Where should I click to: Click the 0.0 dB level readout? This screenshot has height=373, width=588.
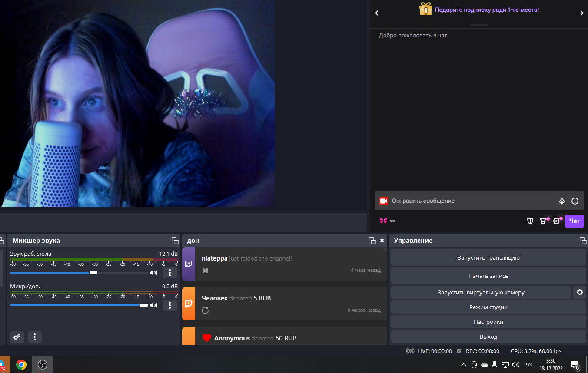coord(169,287)
